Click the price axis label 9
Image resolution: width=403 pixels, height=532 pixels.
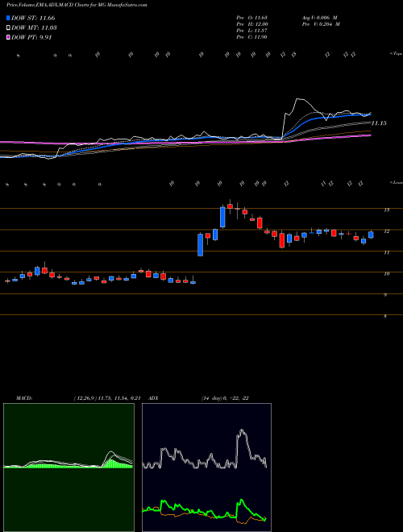(385, 295)
